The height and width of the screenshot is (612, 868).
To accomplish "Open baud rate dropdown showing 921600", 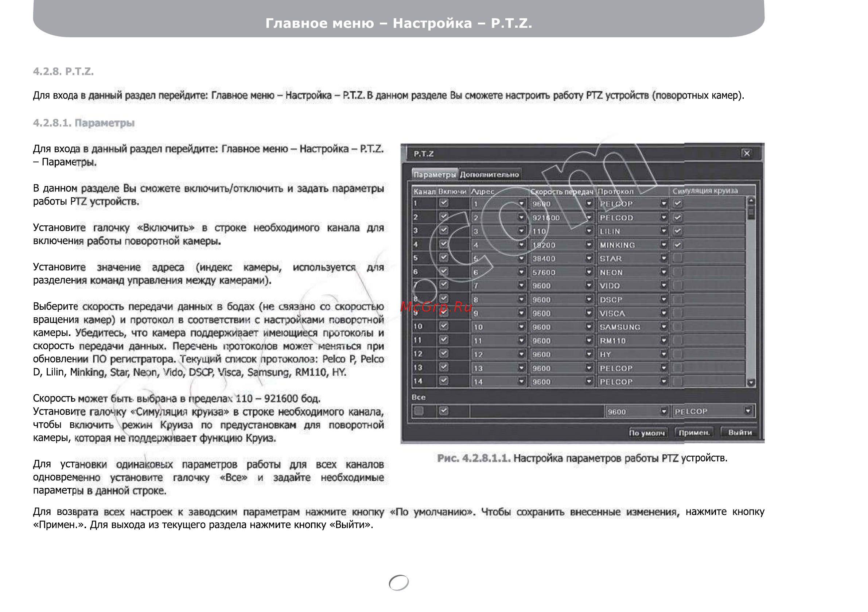I will [x=589, y=217].
